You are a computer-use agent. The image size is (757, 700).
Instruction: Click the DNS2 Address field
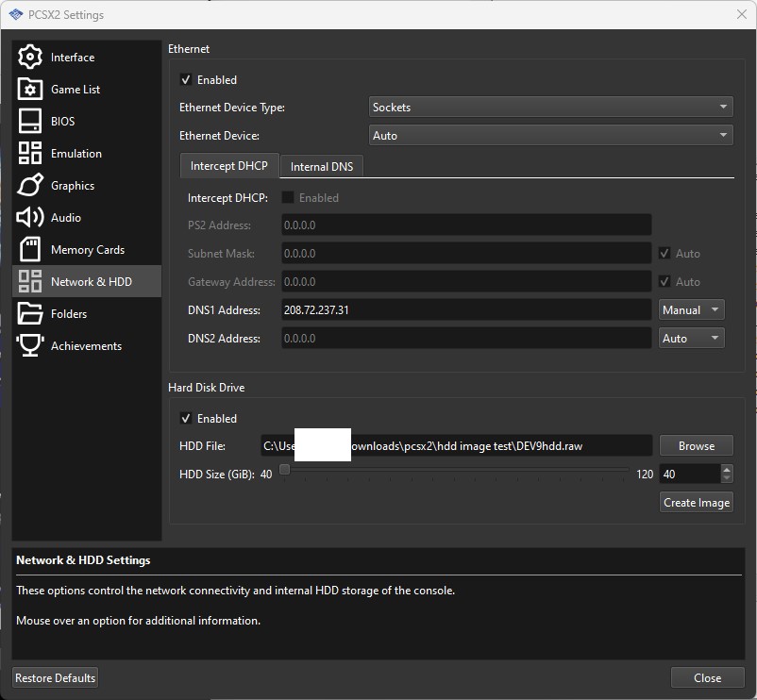point(466,338)
